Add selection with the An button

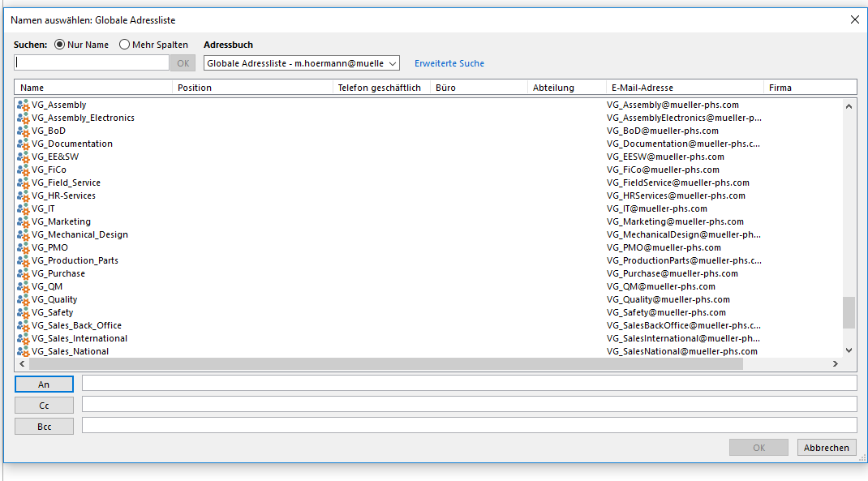pyautogui.click(x=44, y=384)
